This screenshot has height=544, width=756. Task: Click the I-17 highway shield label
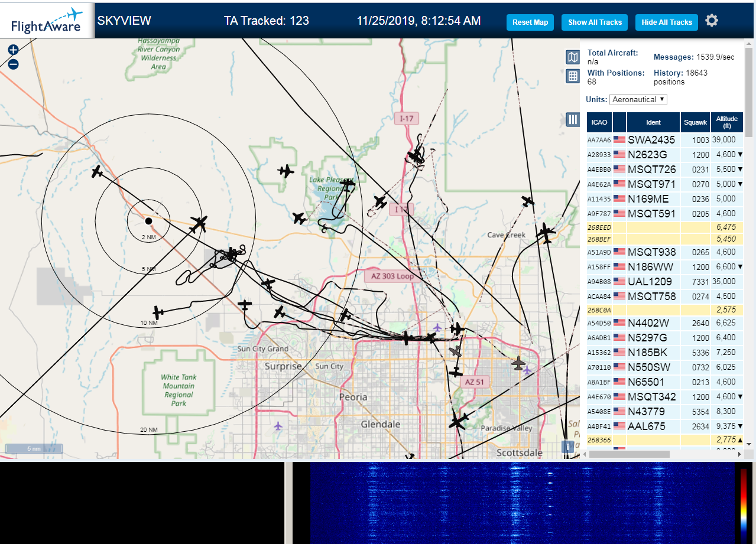[x=406, y=118]
